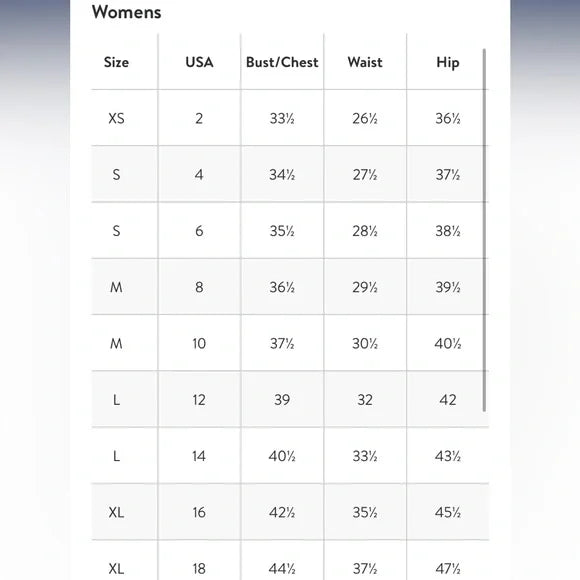Viewport: 580px width, 580px height.
Task: Click the USA column header
Action: click(x=199, y=62)
